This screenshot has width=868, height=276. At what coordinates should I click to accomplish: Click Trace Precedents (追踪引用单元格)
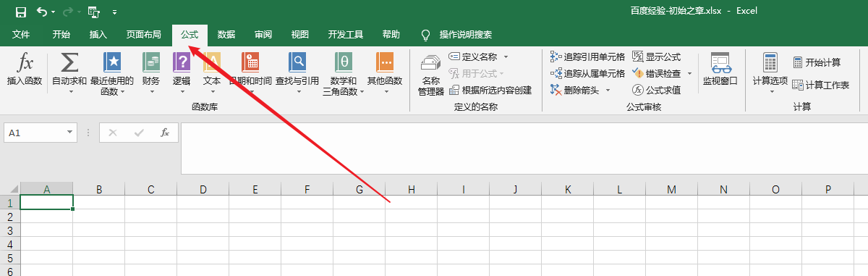pos(587,57)
